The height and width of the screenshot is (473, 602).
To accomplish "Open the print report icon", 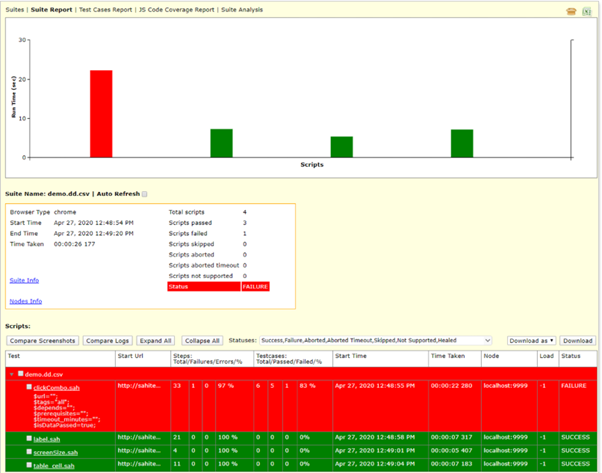I will click(x=571, y=12).
